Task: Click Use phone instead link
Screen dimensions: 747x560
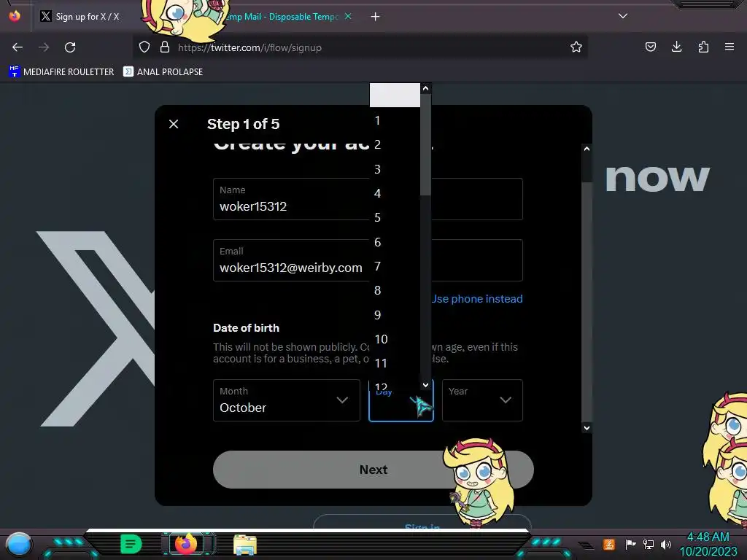Action: [x=477, y=298]
